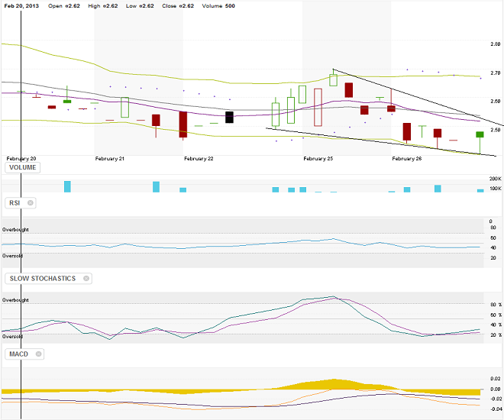
Task: Remove the RSI indicator panel
Action: pos(31,203)
